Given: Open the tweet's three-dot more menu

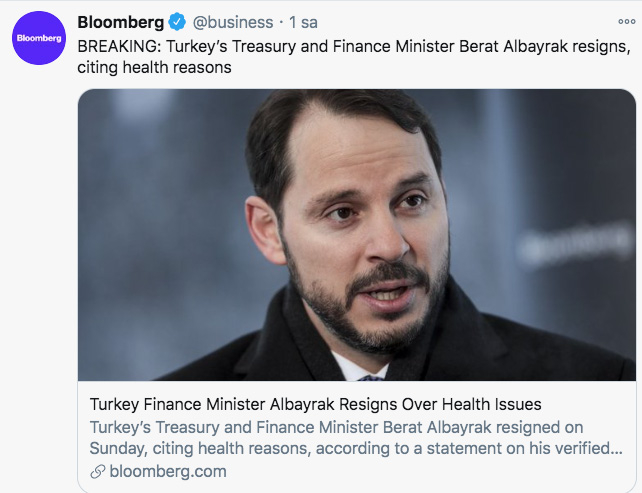Looking at the screenshot, I should (625, 22).
